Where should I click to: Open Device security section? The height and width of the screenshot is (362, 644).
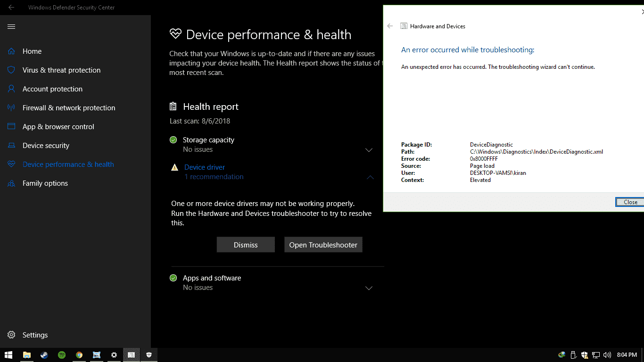[x=46, y=146]
